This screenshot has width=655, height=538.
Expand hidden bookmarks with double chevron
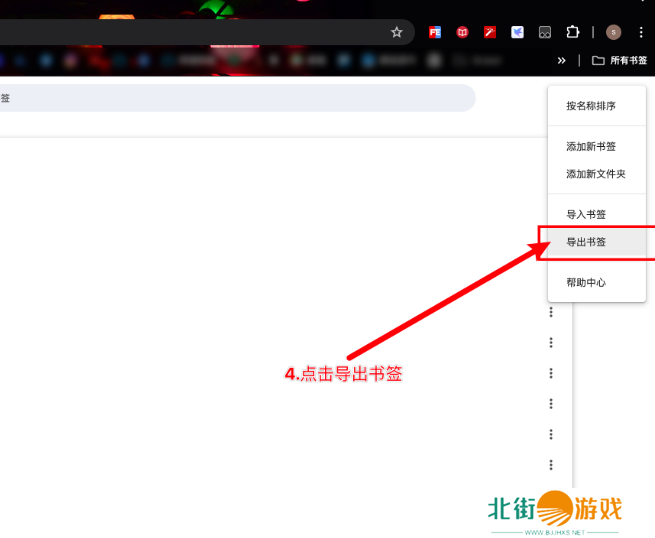click(x=562, y=60)
